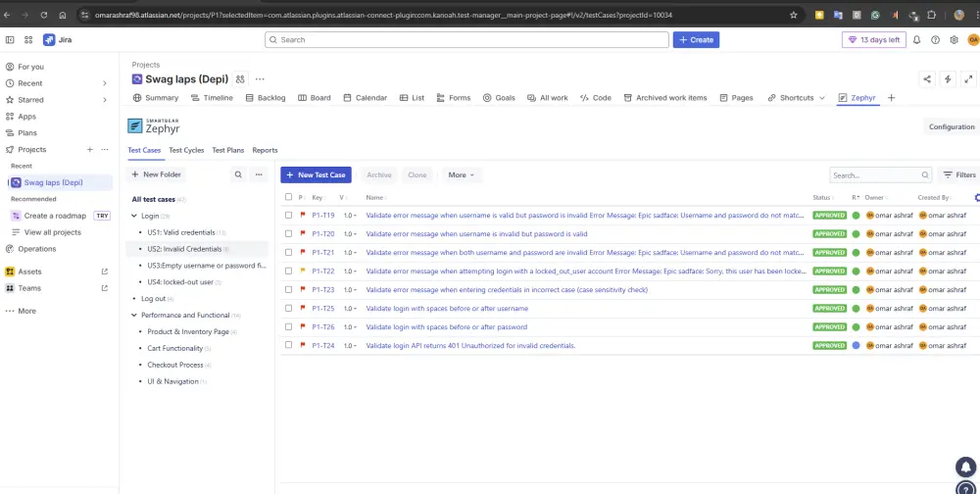The height and width of the screenshot is (494, 980).
Task: Open the Reports tab in Zephyr
Action: pyautogui.click(x=265, y=150)
